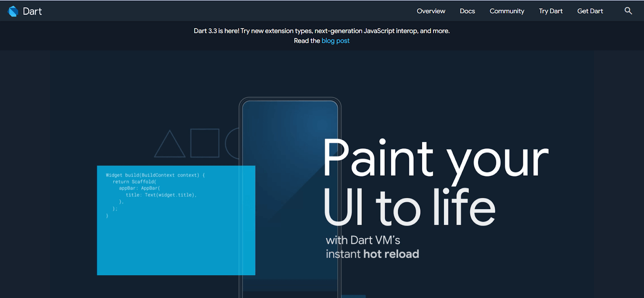Follow the blog post link
Image resolution: width=644 pixels, height=298 pixels.
pos(336,41)
